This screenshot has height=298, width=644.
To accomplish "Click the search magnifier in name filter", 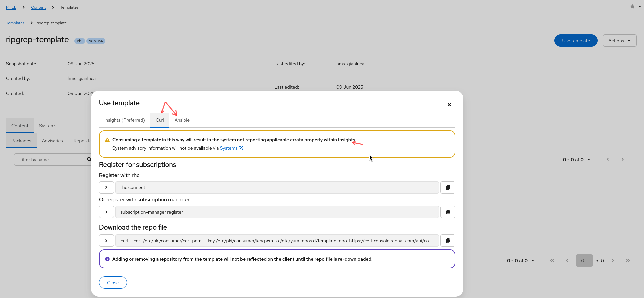I will tap(89, 159).
